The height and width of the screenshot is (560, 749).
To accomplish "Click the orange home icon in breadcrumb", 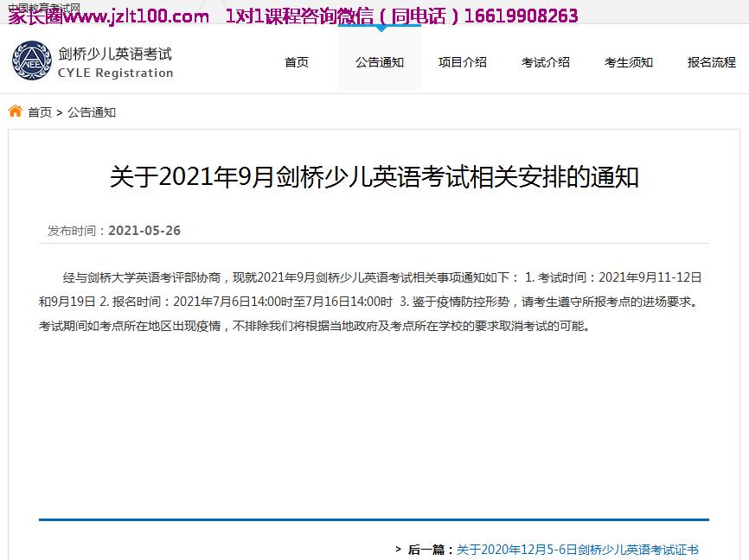I will 16,111.
